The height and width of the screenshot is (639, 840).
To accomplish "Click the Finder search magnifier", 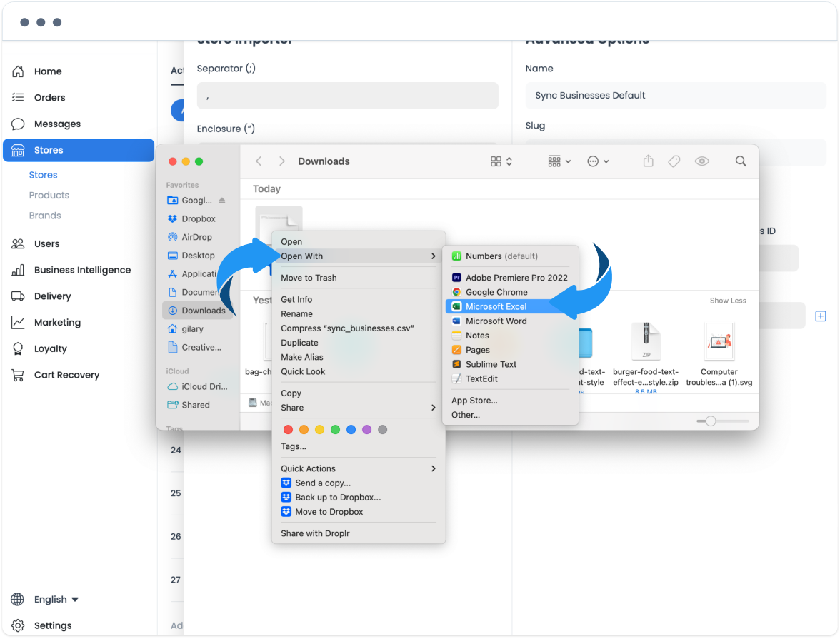I will pos(741,161).
